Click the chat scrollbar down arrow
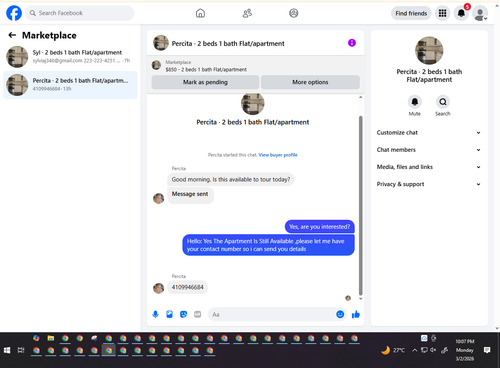The height and width of the screenshot is (368, 500). (360, 299)
